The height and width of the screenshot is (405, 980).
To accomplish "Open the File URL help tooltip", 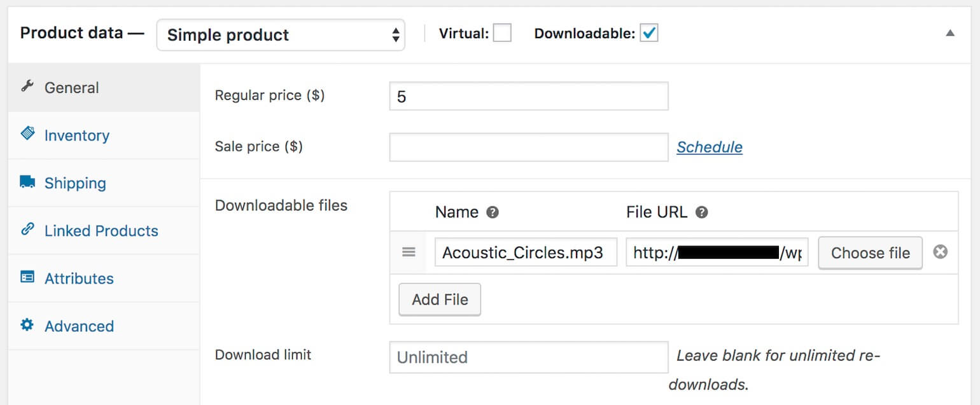I will 701,212.
